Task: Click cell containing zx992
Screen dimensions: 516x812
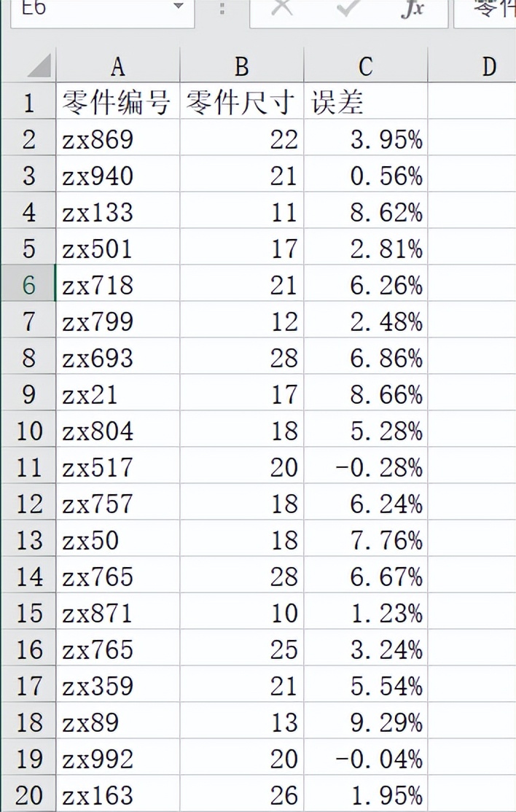Action: click(118, 757)
